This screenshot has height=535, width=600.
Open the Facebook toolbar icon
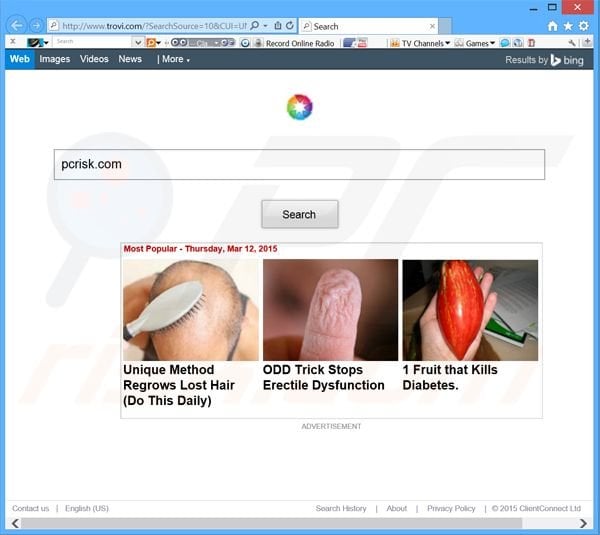click(349, 42)
